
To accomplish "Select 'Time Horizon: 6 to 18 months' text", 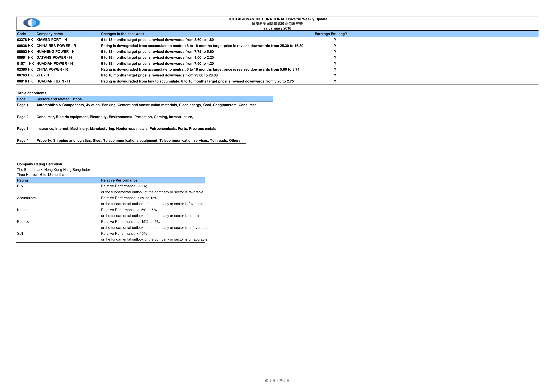I will pos(41,175).
